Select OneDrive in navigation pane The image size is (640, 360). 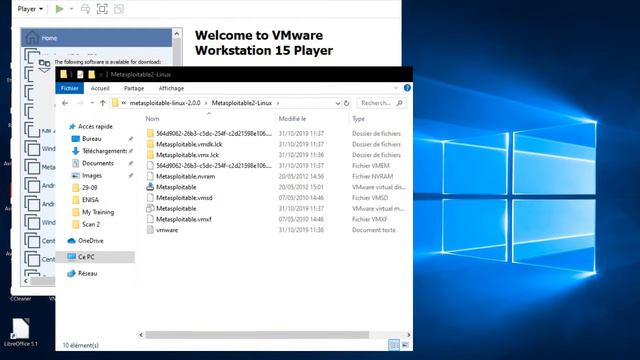(x=91, y=241)
